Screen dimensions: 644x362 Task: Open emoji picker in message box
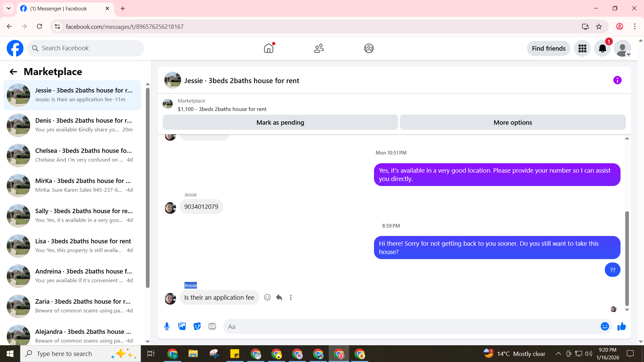[604, 326]
